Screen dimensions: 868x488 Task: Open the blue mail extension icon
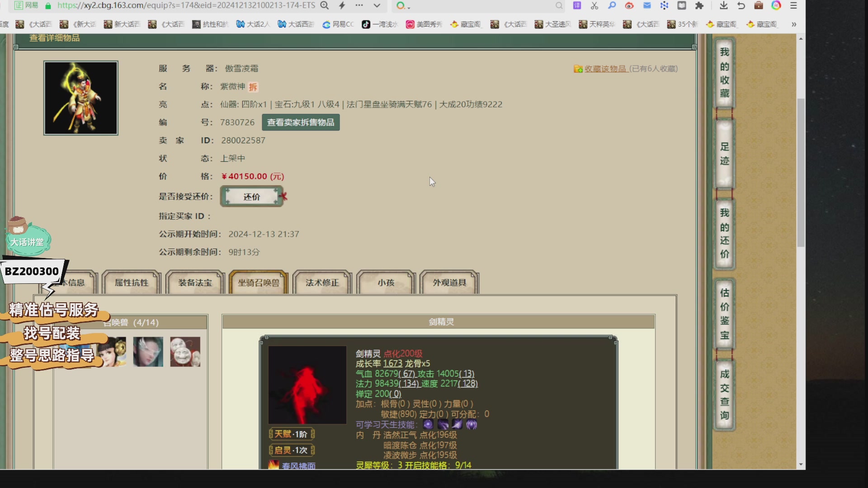647,5
